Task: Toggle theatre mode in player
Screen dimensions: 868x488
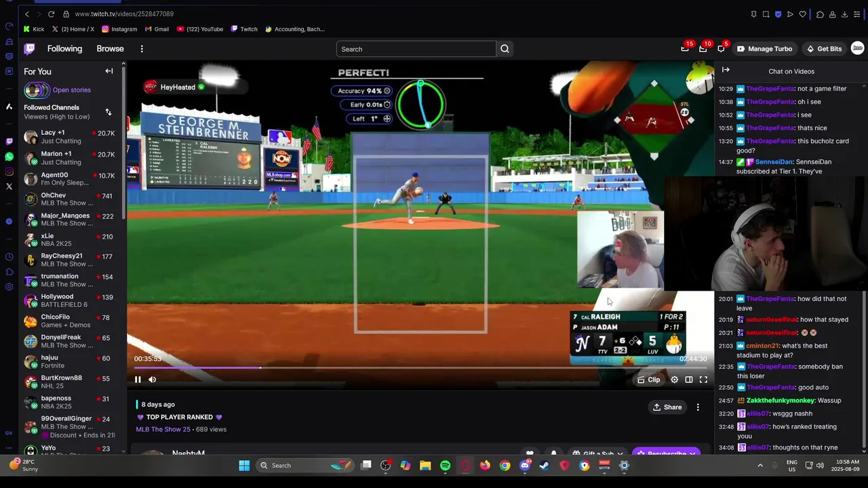Action: point(689,380)
